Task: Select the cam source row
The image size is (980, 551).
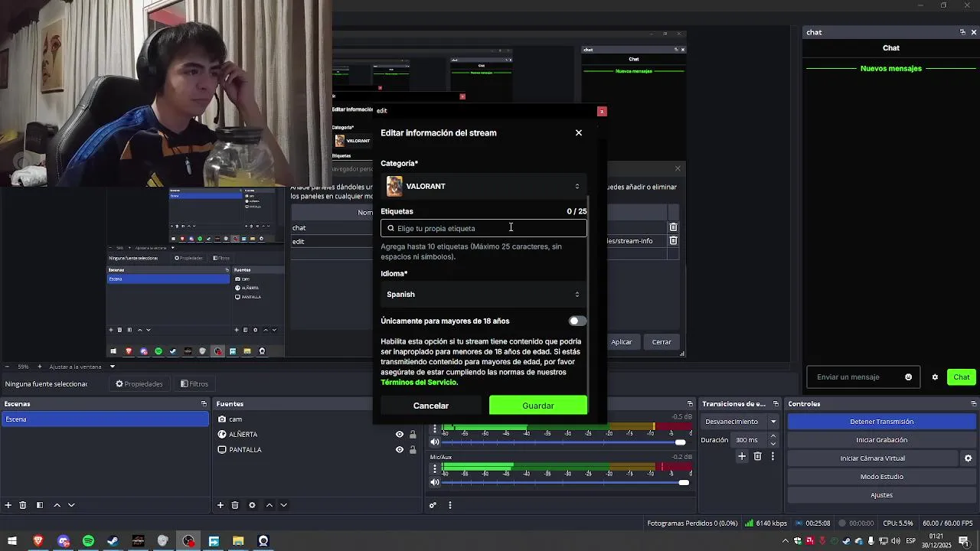Action: pyautogui.click(x=317, y=419)
